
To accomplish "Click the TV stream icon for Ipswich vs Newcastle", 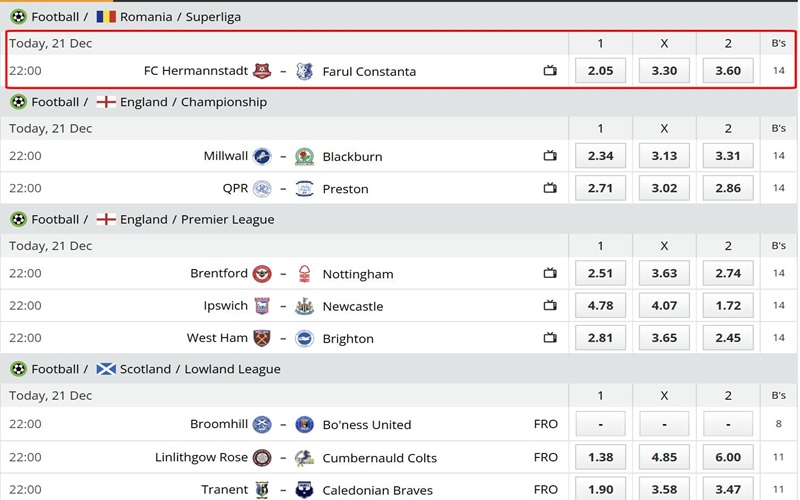I will [550, 306].
